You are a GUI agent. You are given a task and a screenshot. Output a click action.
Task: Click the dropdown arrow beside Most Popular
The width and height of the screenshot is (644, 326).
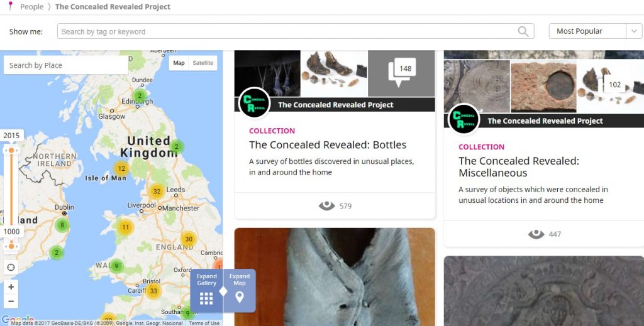tap(634, 31)
